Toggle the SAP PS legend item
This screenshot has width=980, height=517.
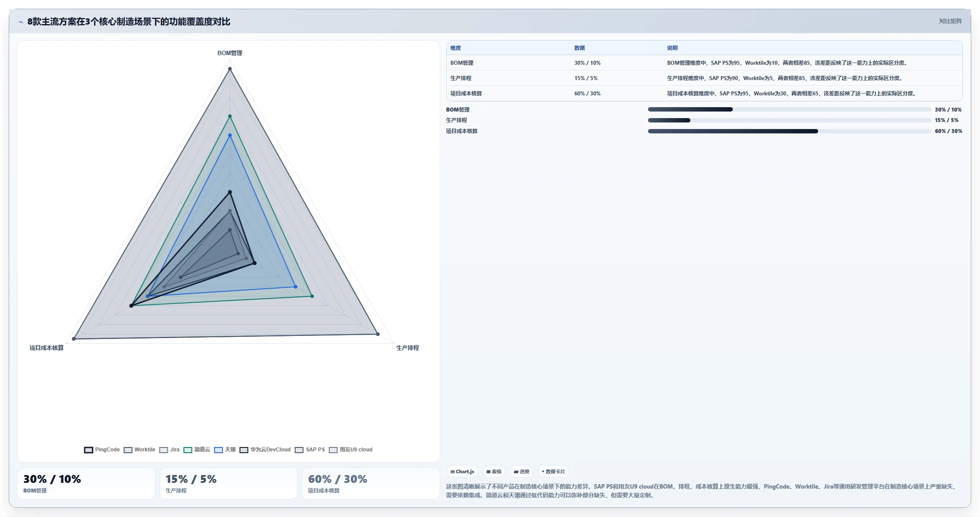[310, 450]
